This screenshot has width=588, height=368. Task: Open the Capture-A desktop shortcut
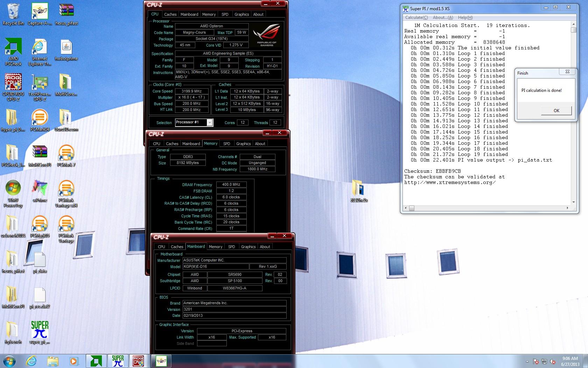click(40, 14)
